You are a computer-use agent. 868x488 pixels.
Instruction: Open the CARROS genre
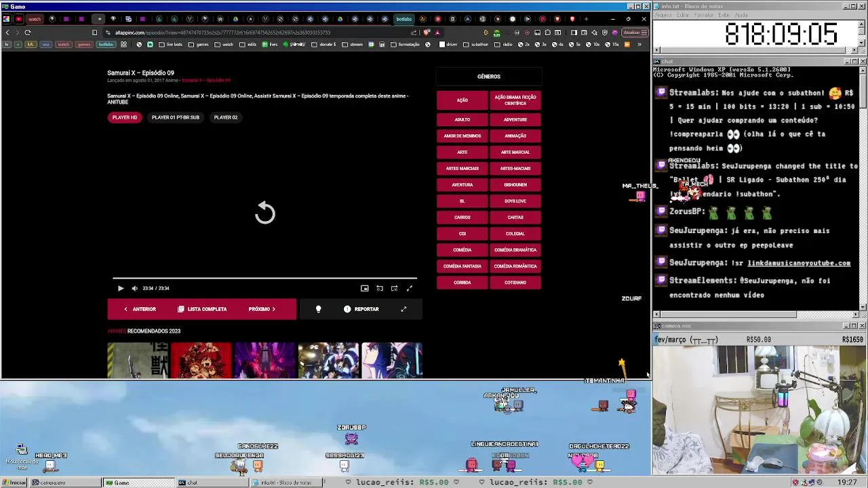(x=462, y=217)
